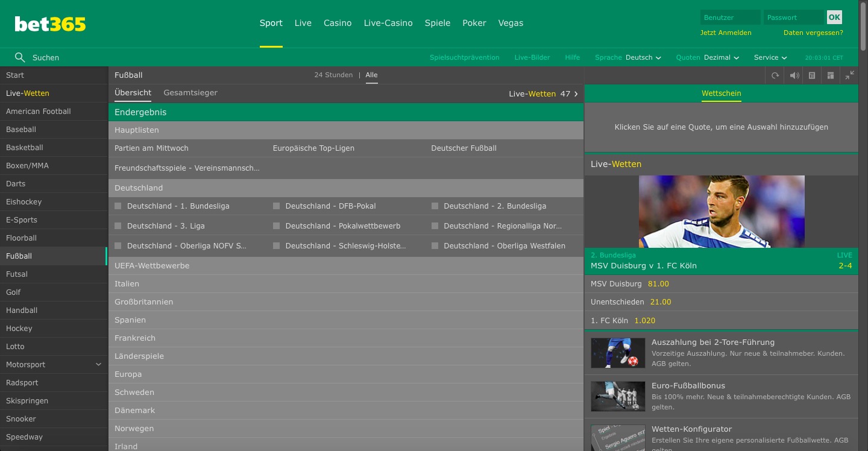Screen dimensions: 868x451
Task: Open Live-Bilder link
Action: 532,57
